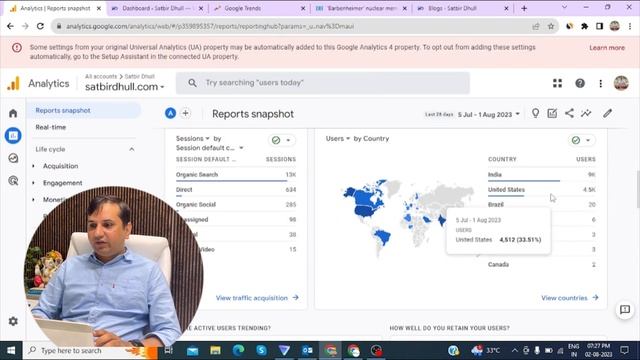The height and width of the screenshot is (360, 640).
Task: Open Admin settings gear icon
Action: [x=13, y=321]
